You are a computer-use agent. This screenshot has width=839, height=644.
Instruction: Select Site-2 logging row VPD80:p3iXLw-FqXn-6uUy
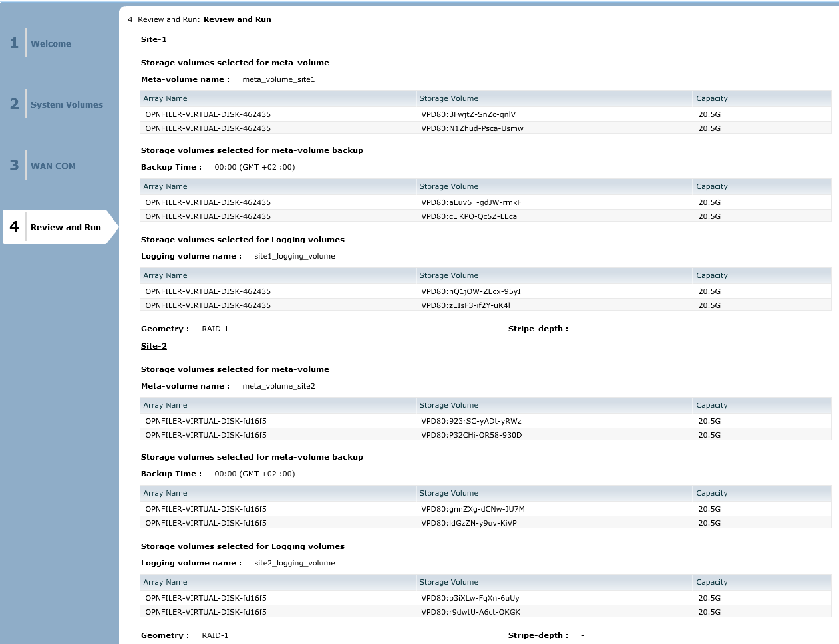(x=470, y=598)
